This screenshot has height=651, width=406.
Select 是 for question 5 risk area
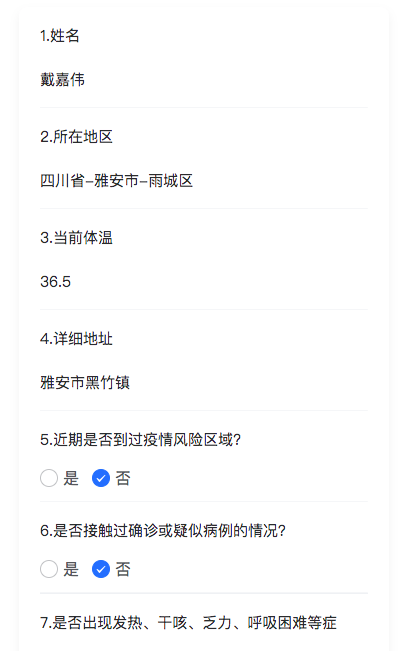(49, 478)
